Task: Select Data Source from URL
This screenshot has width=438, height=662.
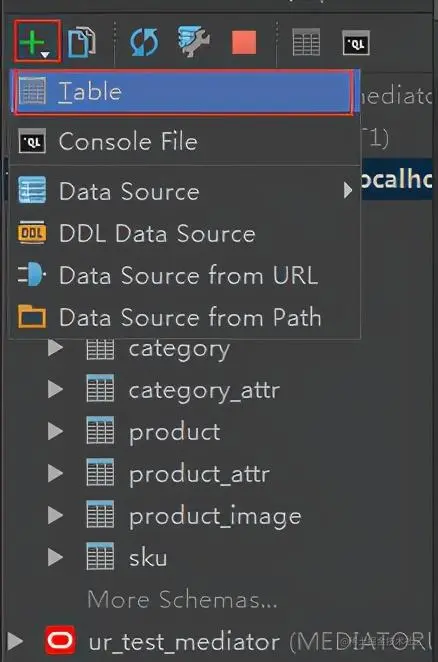Action: click(x=184, y=275)
